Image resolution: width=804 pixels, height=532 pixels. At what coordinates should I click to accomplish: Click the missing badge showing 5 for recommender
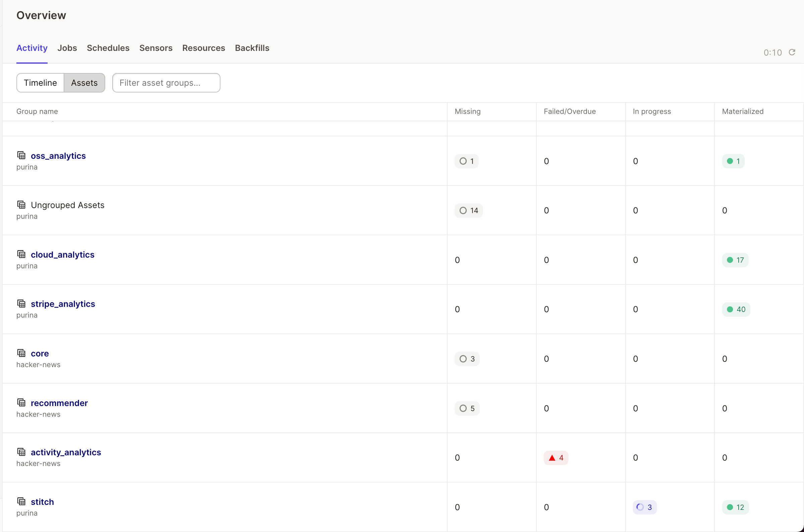coord(467,408)
